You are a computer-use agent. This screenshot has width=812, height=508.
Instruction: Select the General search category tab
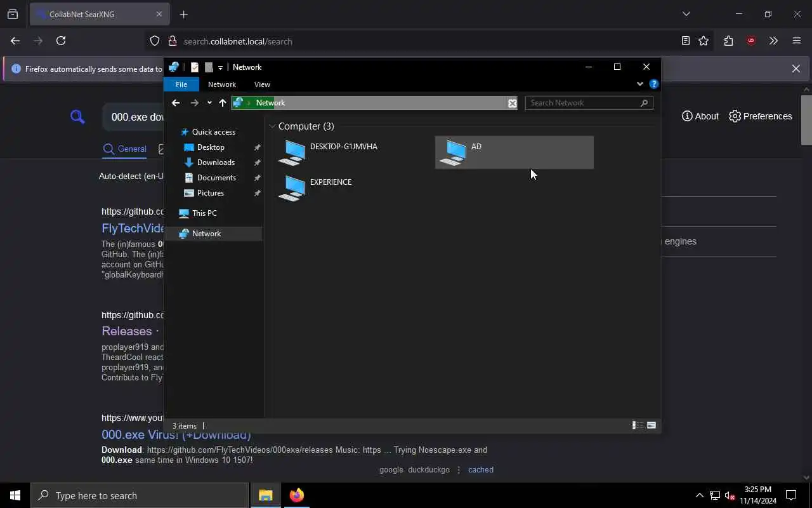pos(124,149)
